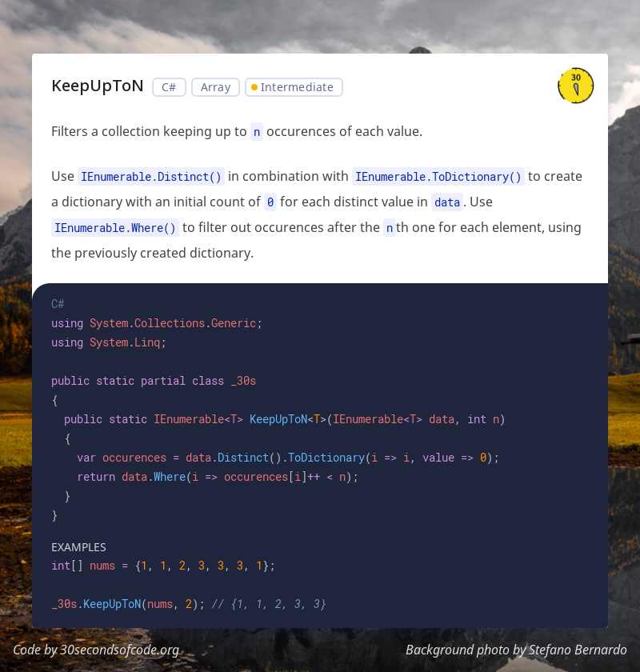640x672 pixels.
Task: Select the IEnumerable.Distinct() inline code chip
Action: point(150,175)
